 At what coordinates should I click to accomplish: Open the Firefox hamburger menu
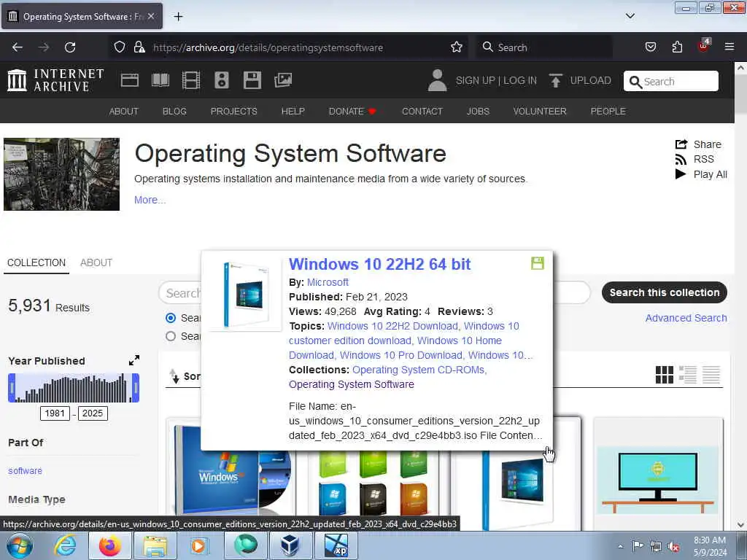pos(729,47)
